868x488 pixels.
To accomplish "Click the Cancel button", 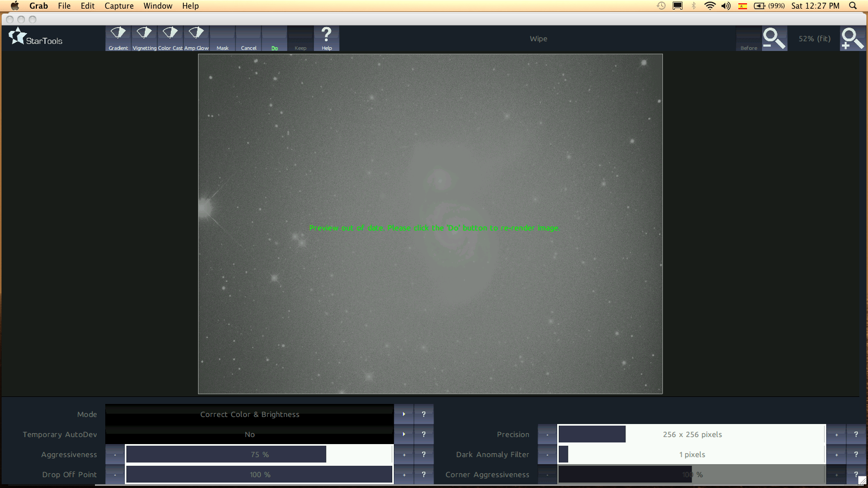I will click(x=248, y=39).
